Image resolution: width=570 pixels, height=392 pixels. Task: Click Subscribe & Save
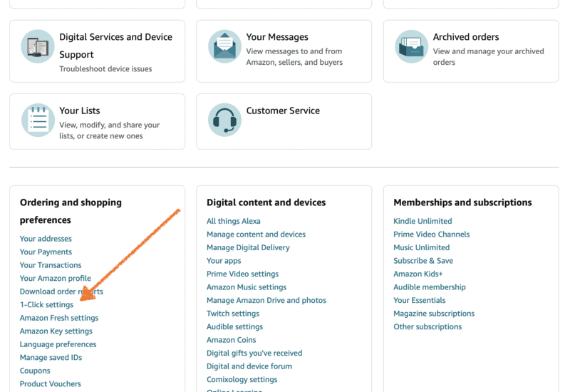[423, 261]
